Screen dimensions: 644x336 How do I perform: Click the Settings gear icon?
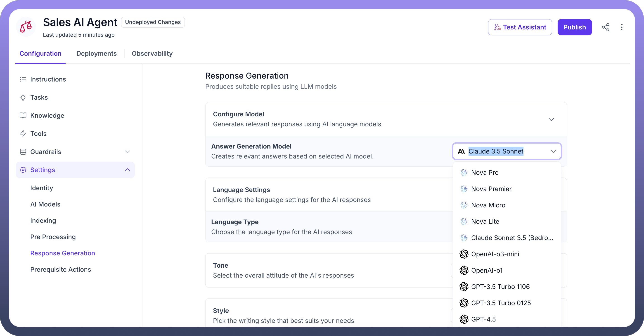[23, 170]
